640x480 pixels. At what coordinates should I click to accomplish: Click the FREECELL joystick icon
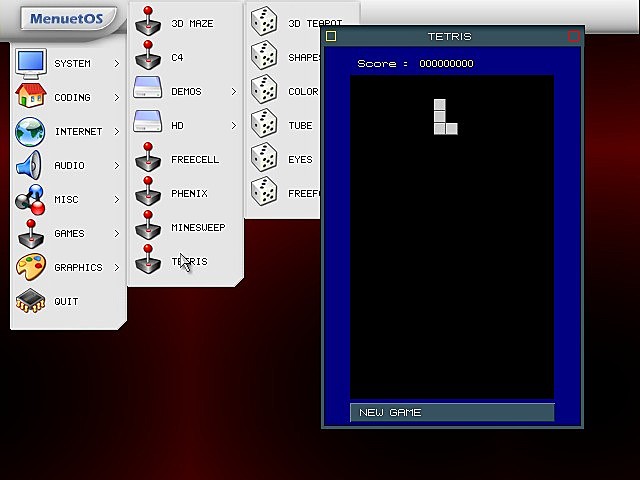point(148,157)
